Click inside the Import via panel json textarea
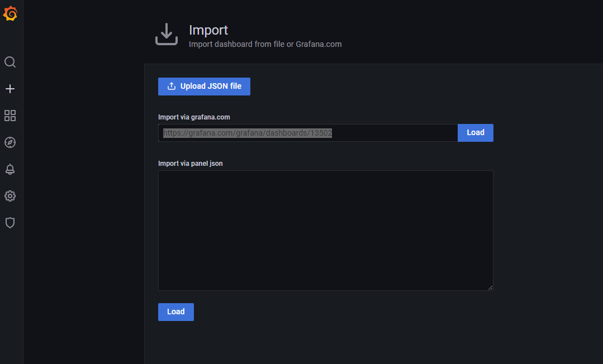 [325, 230]
